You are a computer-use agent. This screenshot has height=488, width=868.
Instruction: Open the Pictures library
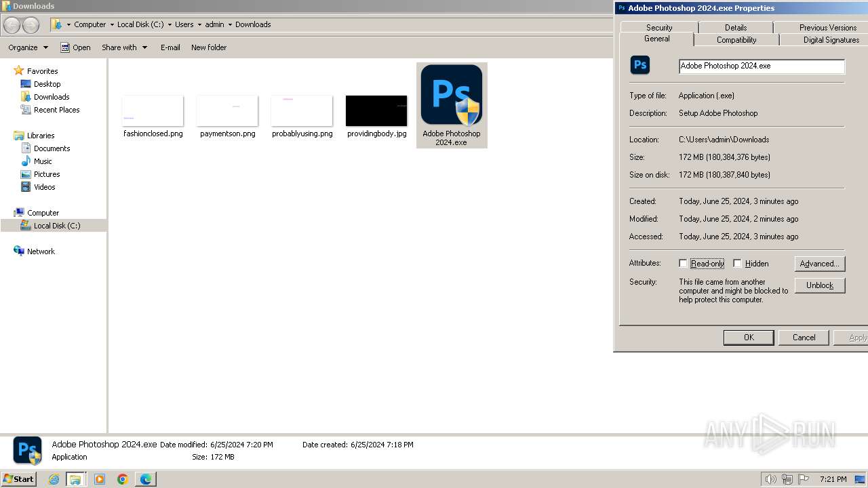[x=47, y=174]
